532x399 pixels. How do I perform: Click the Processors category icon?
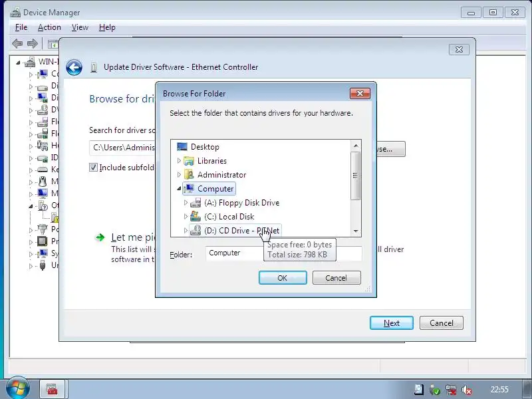[43, 241]
